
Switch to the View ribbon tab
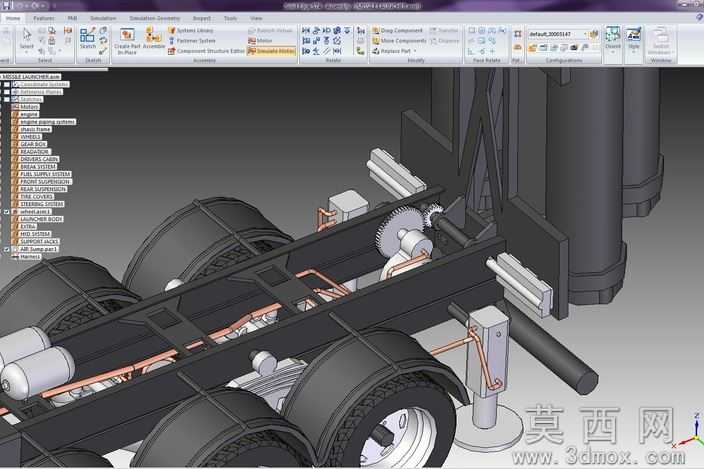(x=256, y=18)
